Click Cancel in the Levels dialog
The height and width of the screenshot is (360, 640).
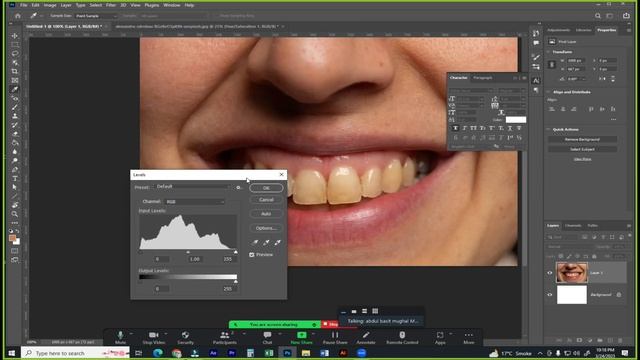click(266, 200)
